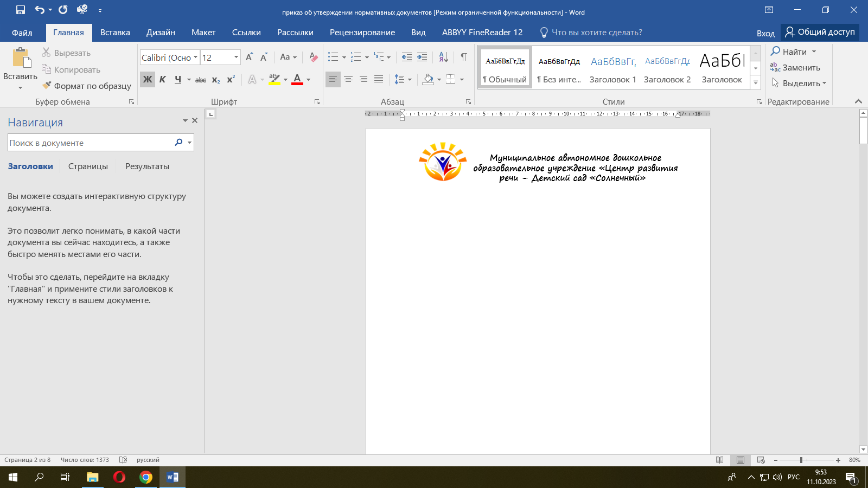Expand the styles gallery list
The width and height of the screenshot is (868, 488).
755,82
